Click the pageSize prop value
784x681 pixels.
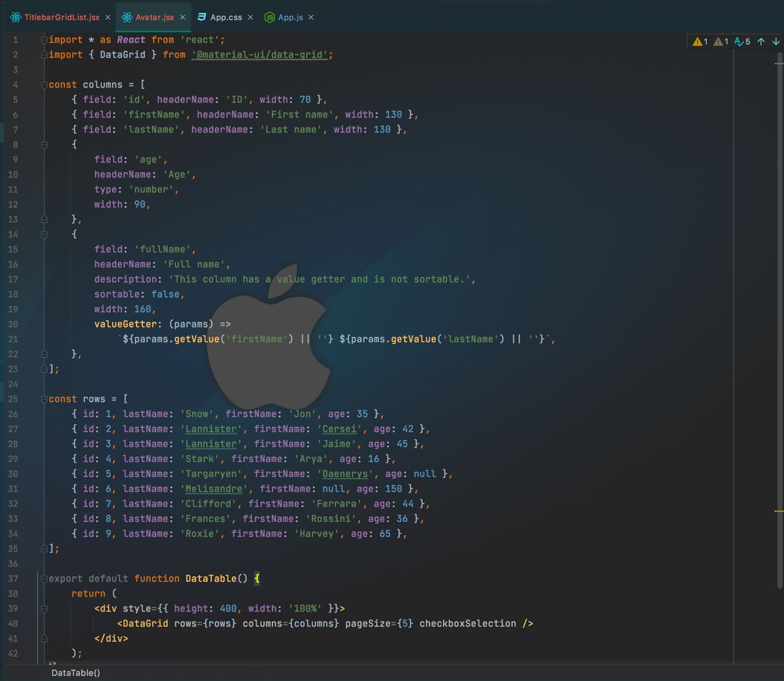(x=405, y=623)
